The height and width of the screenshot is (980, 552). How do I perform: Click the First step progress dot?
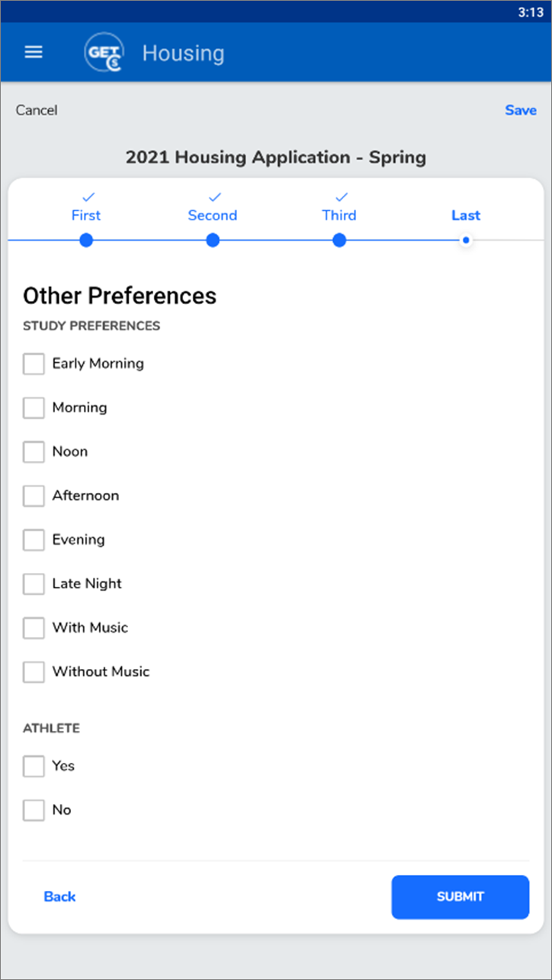pos(86,241)
